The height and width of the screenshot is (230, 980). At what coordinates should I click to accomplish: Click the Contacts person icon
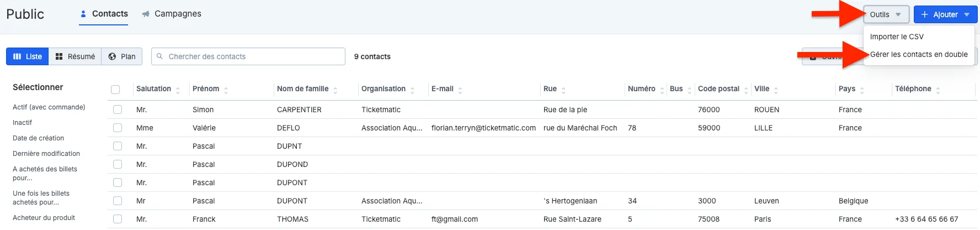point(83,14)
